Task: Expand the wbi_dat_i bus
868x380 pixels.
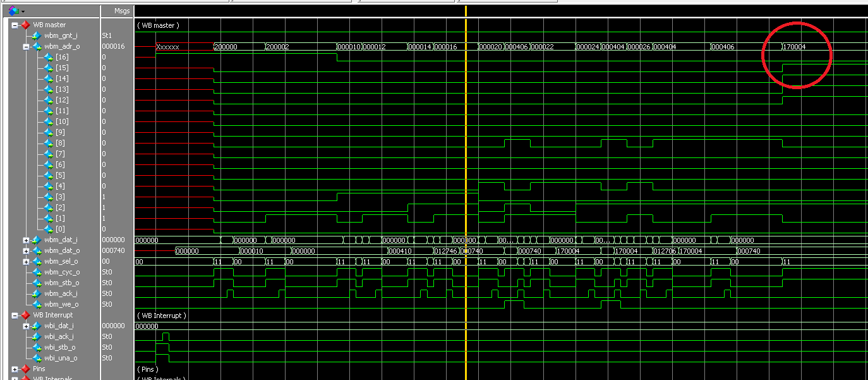Action: pyautogui.click(x=26, y=326)
